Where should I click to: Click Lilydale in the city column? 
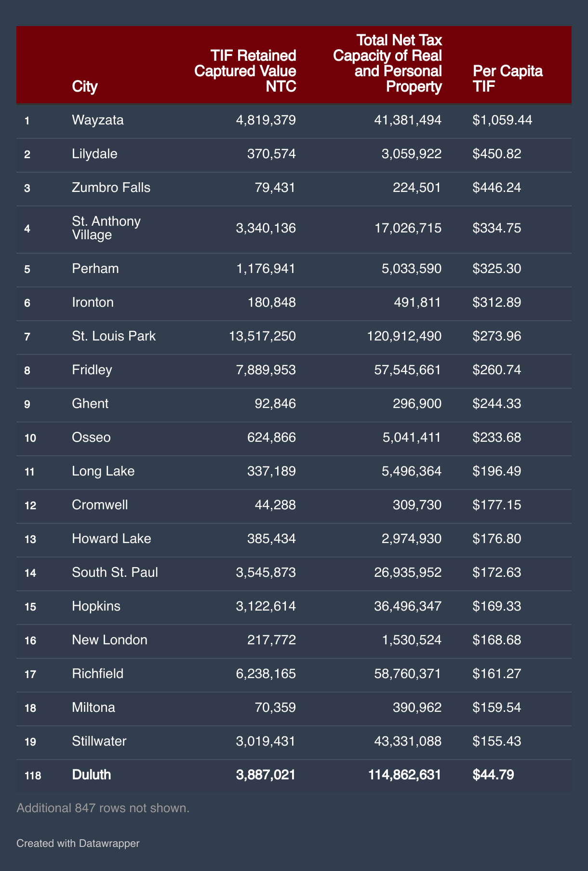(94, 154)
